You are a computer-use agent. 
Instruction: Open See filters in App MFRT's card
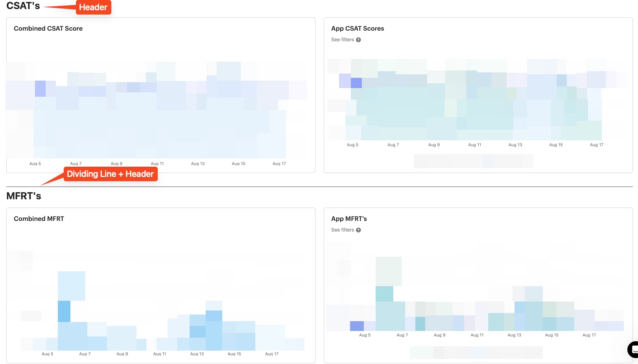pos(343,230)
